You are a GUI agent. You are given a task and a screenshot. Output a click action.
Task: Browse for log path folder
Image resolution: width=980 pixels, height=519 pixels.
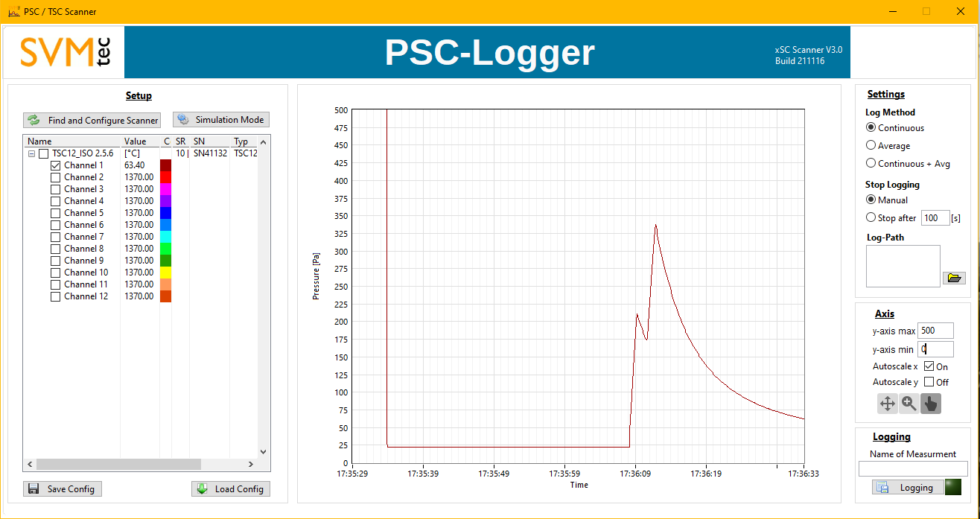click(x=954, y=278)
